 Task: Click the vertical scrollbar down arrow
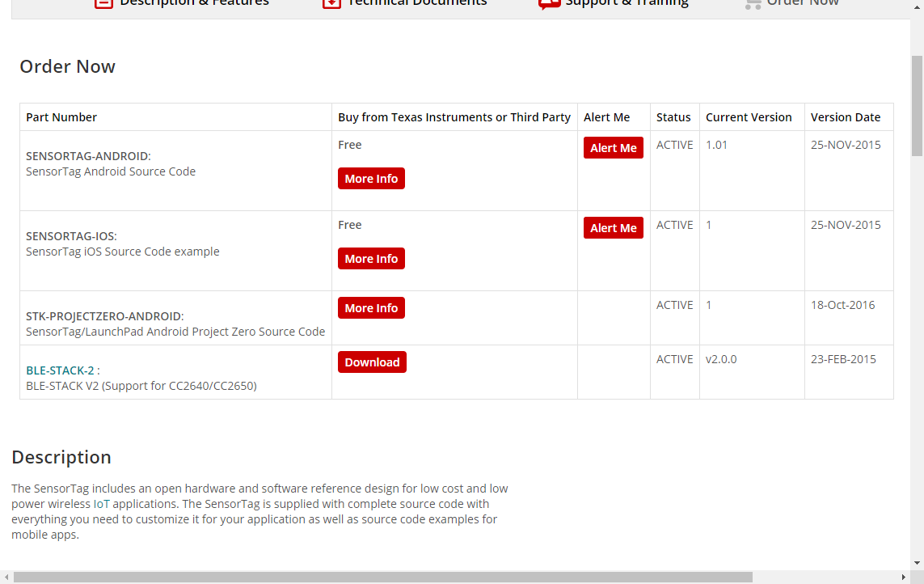click(x=917, y=563)
